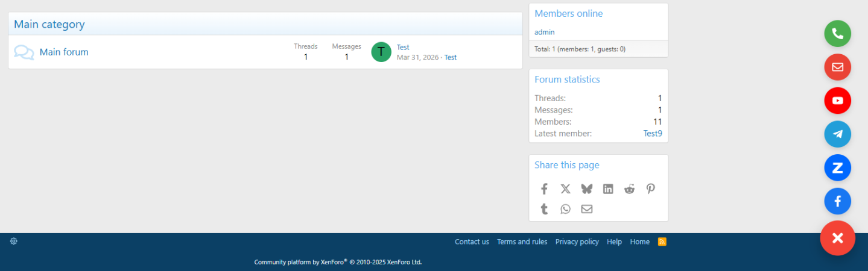
Task: Click the green T user avatar
Action: (x=381, y=52)
